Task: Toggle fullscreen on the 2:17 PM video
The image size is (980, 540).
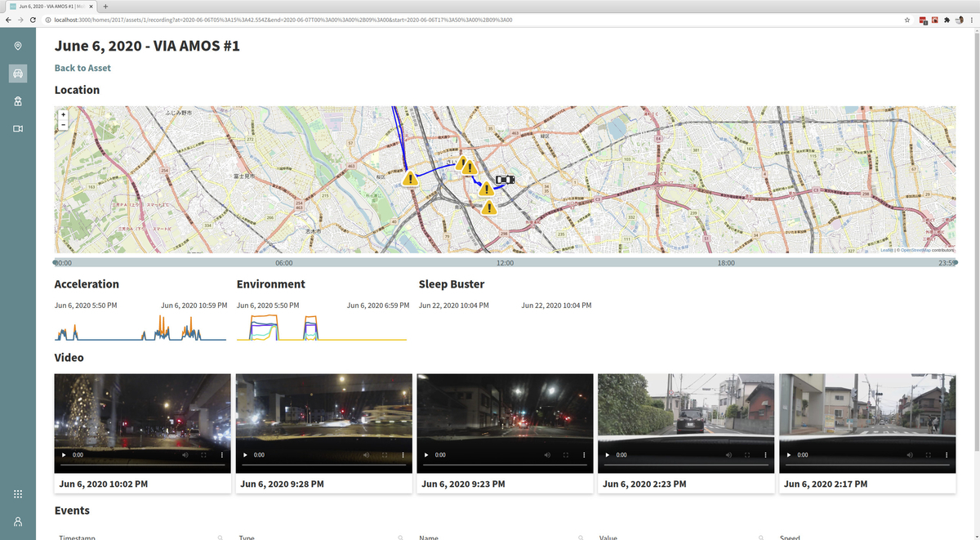Action: click(929, 454)
